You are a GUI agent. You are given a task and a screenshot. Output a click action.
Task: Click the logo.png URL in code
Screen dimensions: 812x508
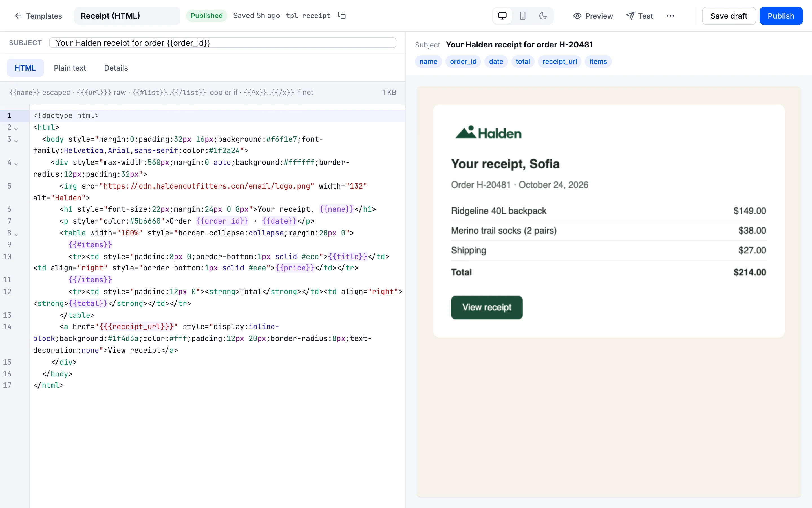(x=207, y=186)
